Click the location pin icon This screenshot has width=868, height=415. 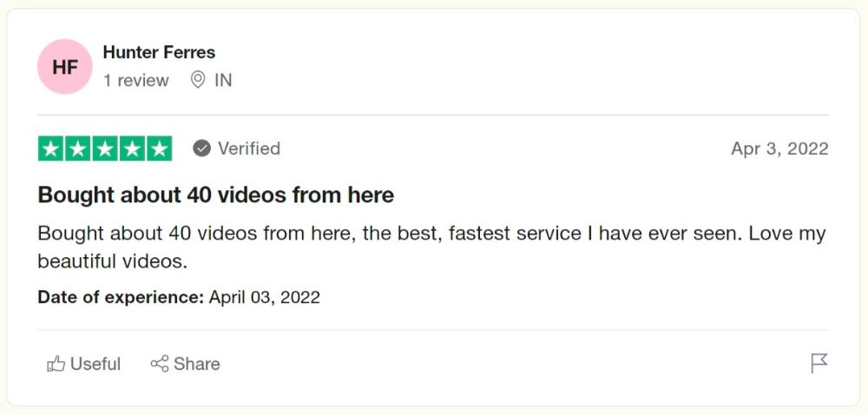coord(198,80)
